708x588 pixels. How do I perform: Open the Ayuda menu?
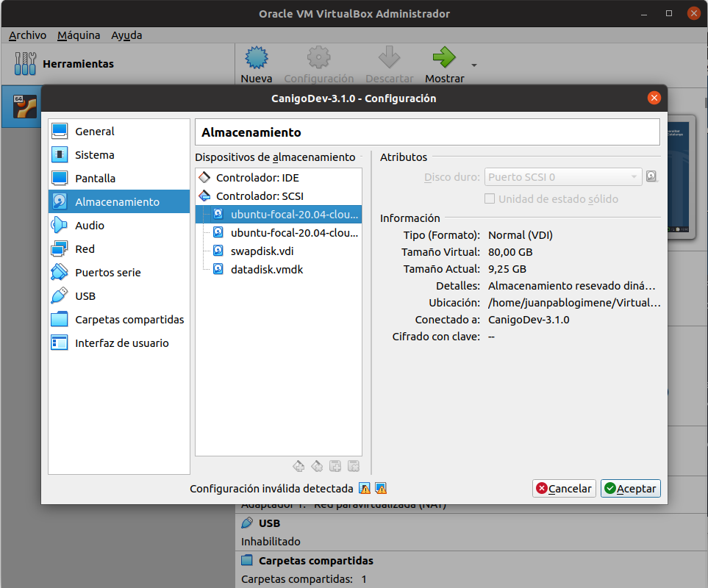click(x=126, y=35)
